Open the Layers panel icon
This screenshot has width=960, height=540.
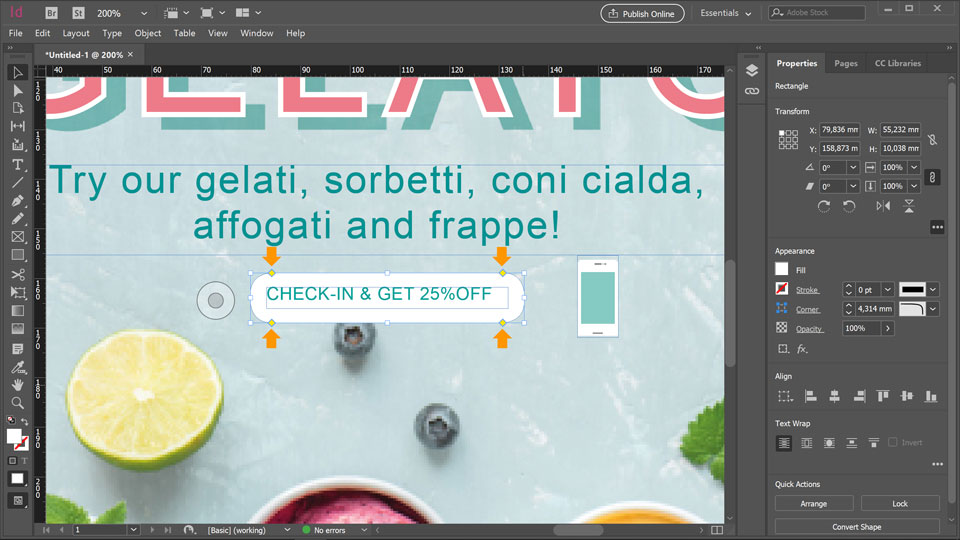pos(752,70)
